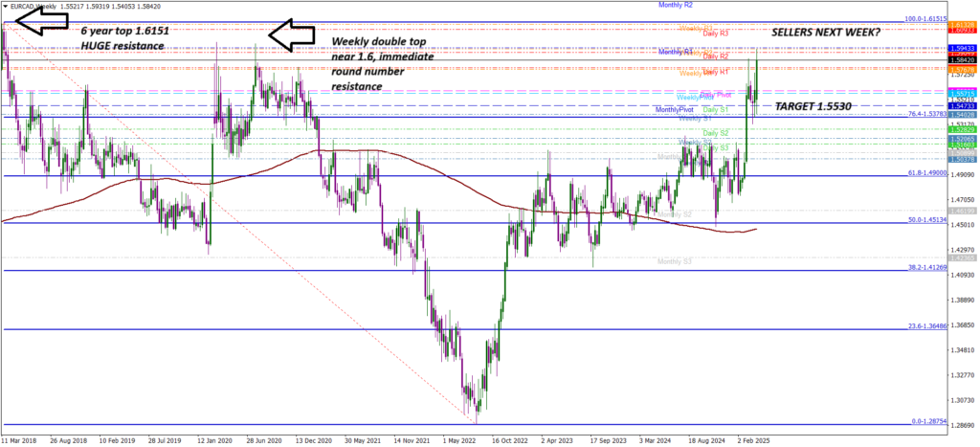Select the Weekly S1 label

tap(695, 118)
